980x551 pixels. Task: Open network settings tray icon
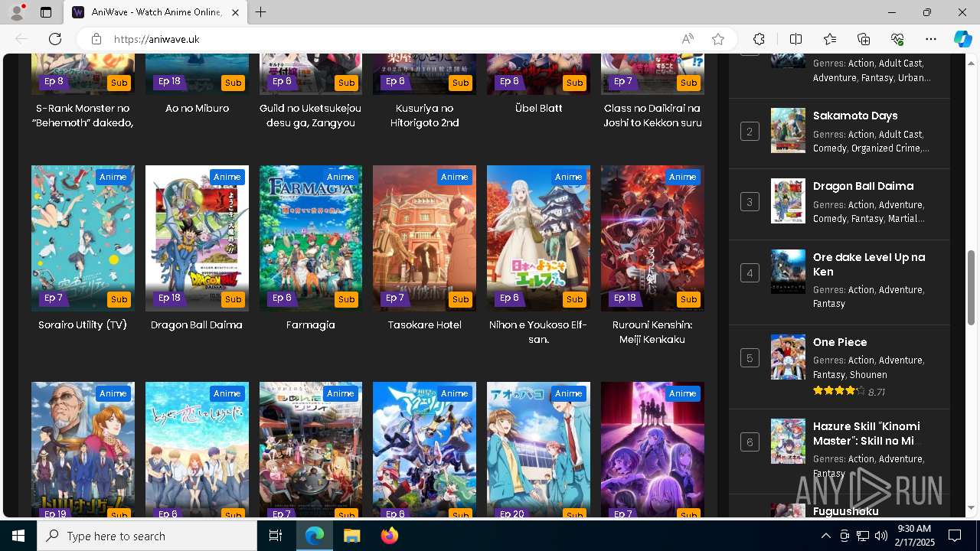pyautogui.click(x=862, y=536)
